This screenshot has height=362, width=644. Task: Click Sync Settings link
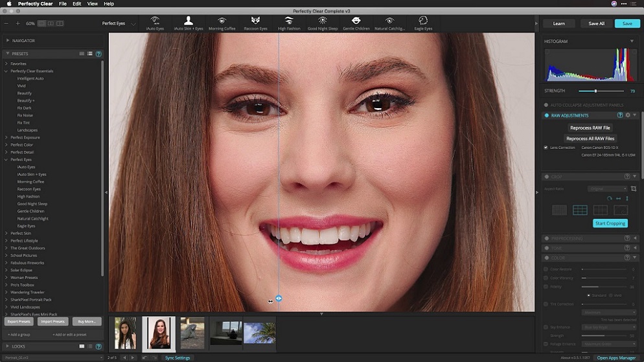(x=178, y=358)
